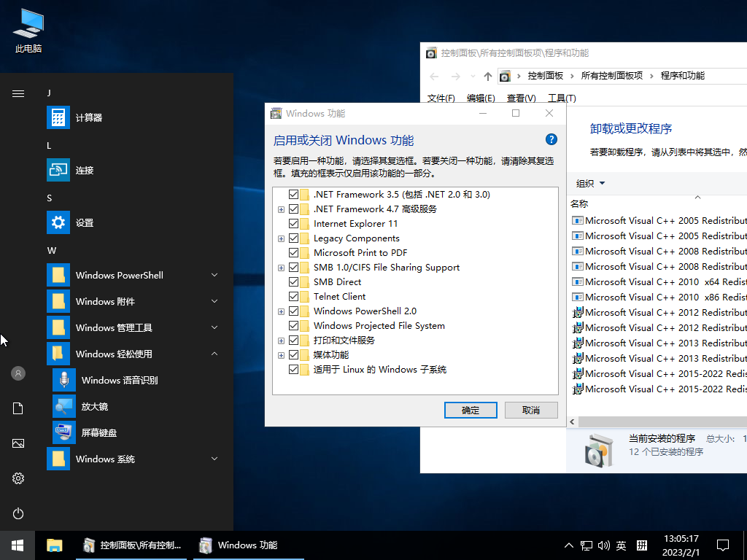Click the horizontal scrollbar left arrow in programs list
Screen dimensions: 747x560
point(573,422)
